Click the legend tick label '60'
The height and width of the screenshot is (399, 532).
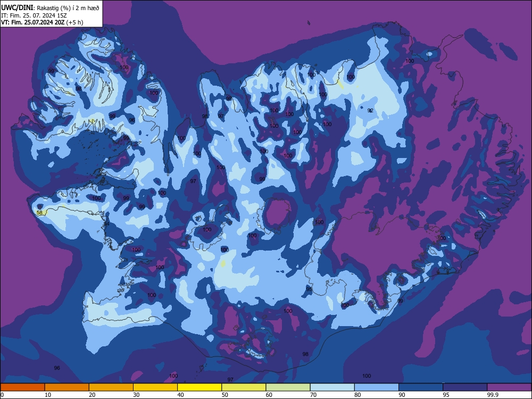click(269, 395)
